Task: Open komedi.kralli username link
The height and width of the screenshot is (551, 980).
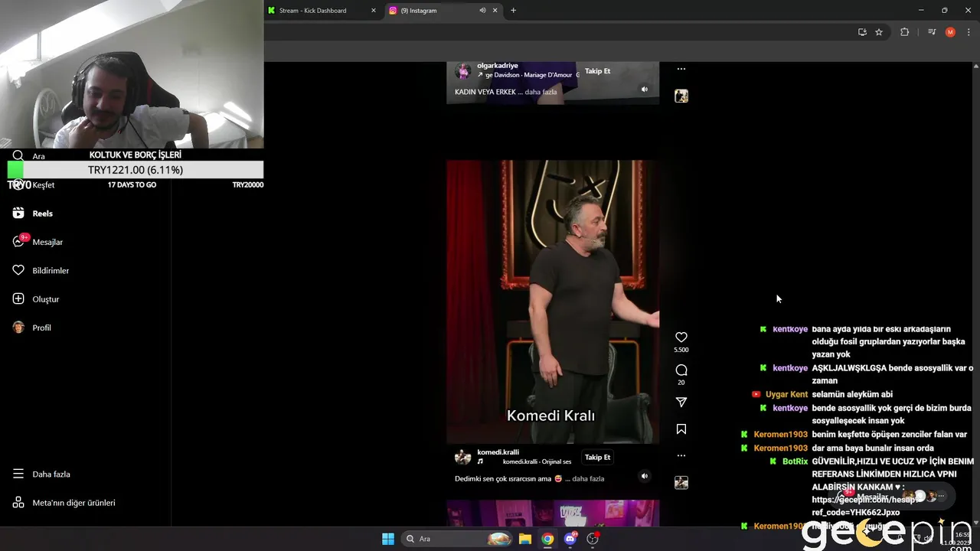Action: pyautogui.click(x=498, y=452)
